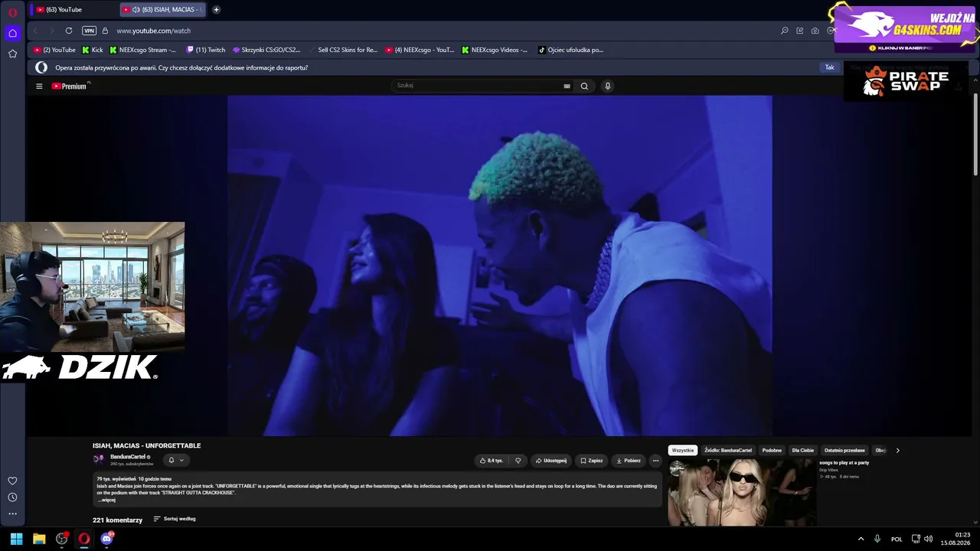Open Discord from the taskbar
The height and width of the screenshot is (551, 980).
point(106,539)
